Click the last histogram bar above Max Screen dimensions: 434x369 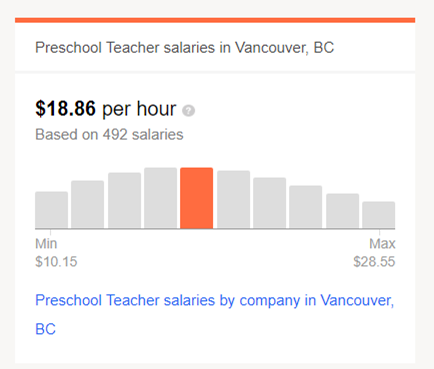379,215
